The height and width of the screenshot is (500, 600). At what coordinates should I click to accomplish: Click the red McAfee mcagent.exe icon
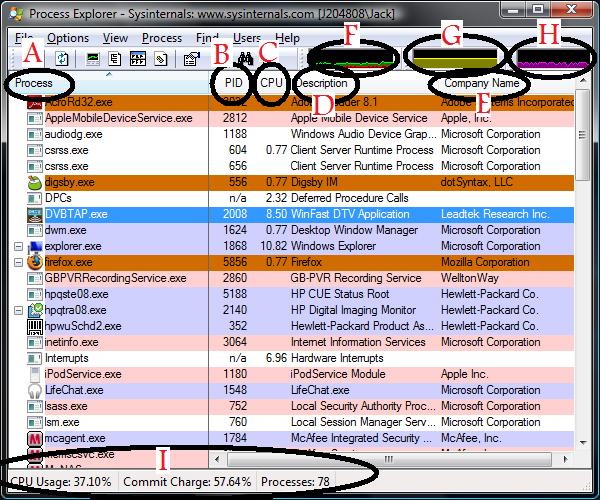pos(35,438)
